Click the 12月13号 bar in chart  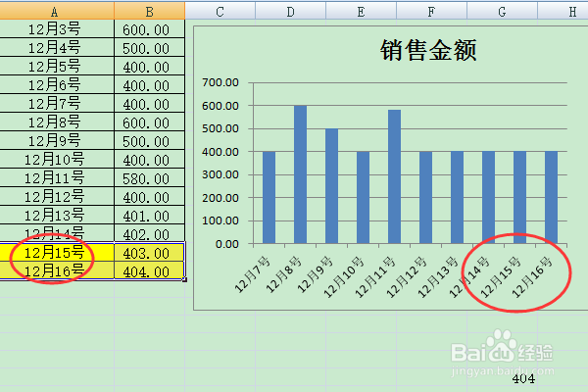(x=457, y=198)
